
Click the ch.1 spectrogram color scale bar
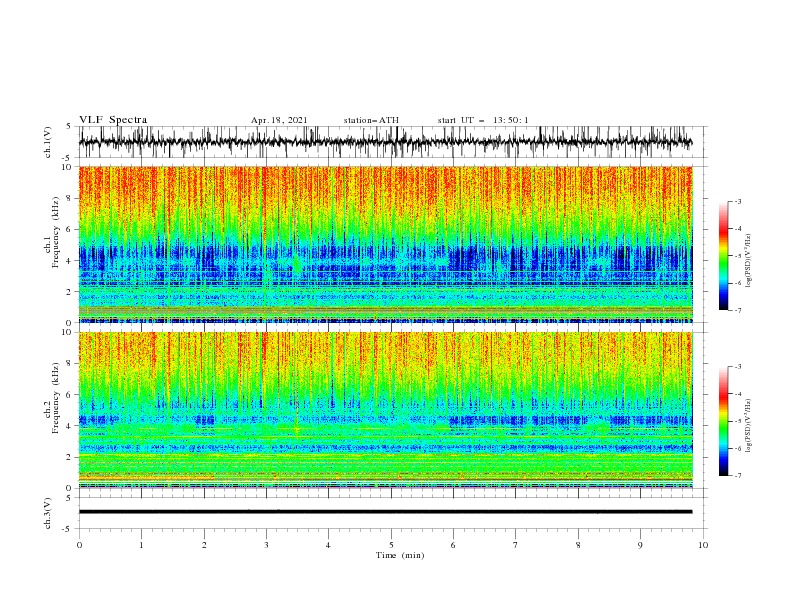724,256
